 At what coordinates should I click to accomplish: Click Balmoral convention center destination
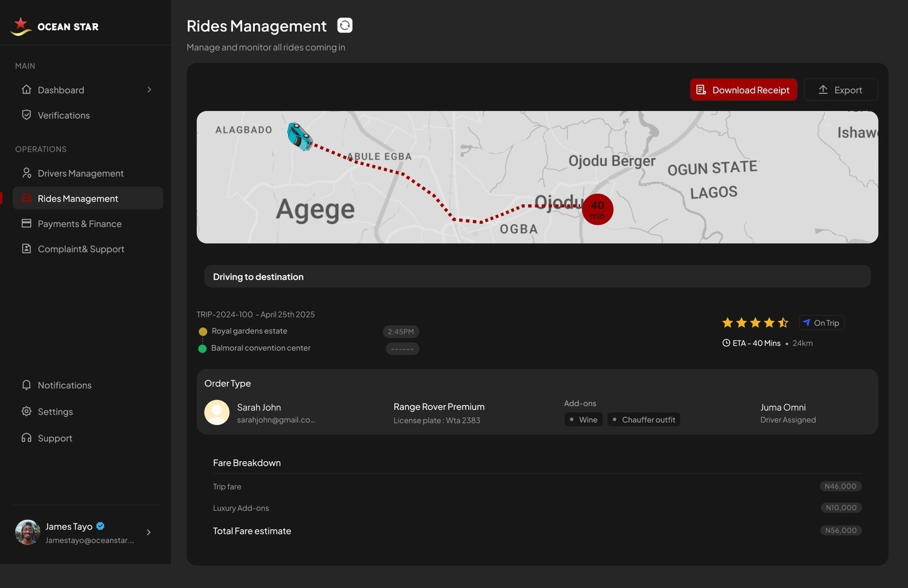260,348
